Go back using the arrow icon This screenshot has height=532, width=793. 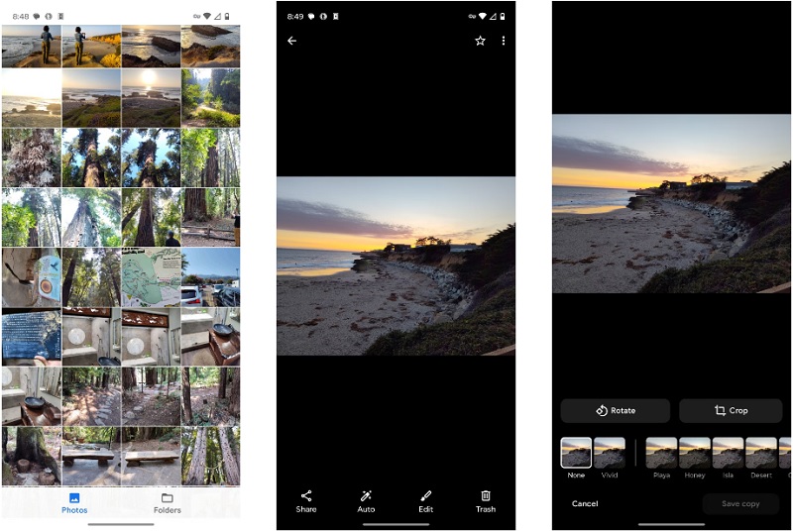point(291,41)
